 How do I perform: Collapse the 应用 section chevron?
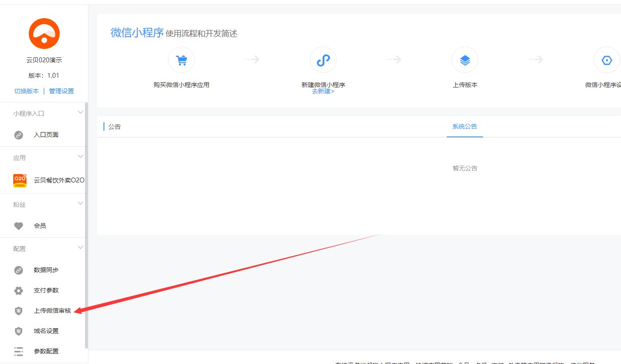80,157
